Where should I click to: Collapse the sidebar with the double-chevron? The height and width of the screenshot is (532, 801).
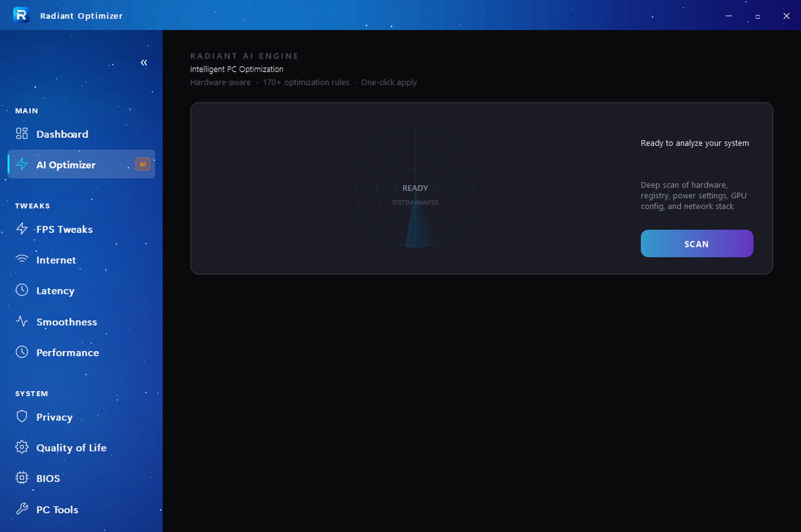tap(144, 62)
